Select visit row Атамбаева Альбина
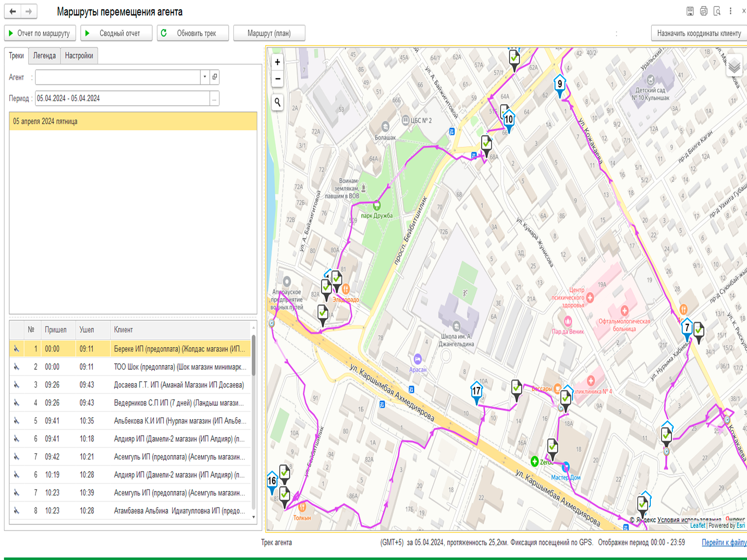The image size is (747, 560). coord(130,511)
